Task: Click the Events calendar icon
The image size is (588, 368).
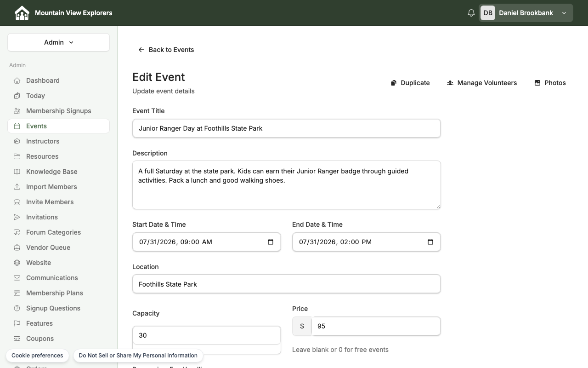Action: click(17, 126)
